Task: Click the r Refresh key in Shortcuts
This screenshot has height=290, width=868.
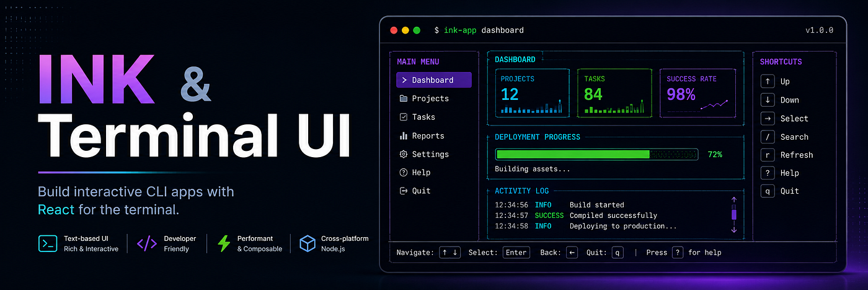Action: pyautogui.click(x=768, y=155)
